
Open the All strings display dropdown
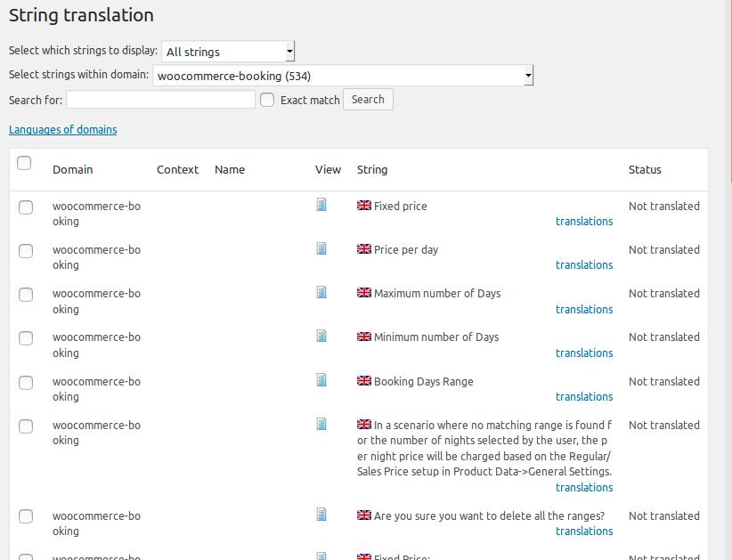coord(228,52)
